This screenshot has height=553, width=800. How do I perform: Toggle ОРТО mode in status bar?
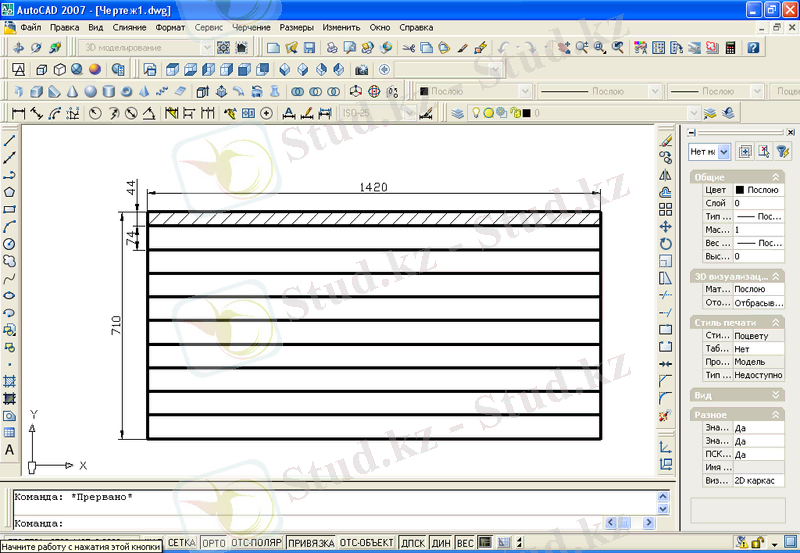click(213, 543)
